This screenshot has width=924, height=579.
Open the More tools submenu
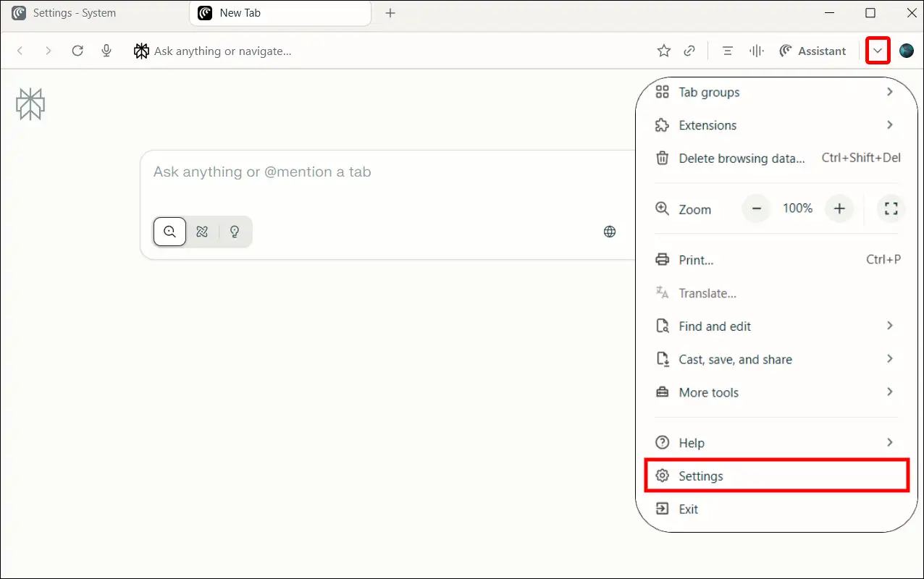click(x=776, y=392)
